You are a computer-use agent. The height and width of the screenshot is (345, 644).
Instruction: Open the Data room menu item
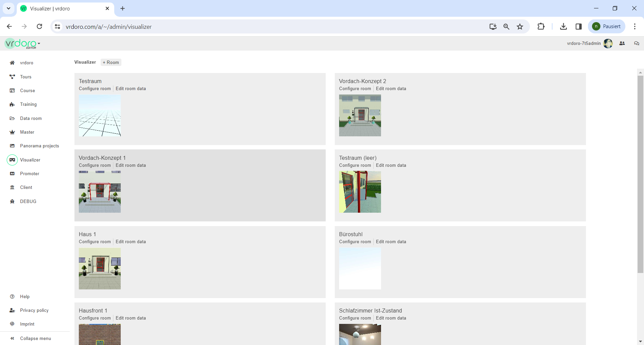31,118
